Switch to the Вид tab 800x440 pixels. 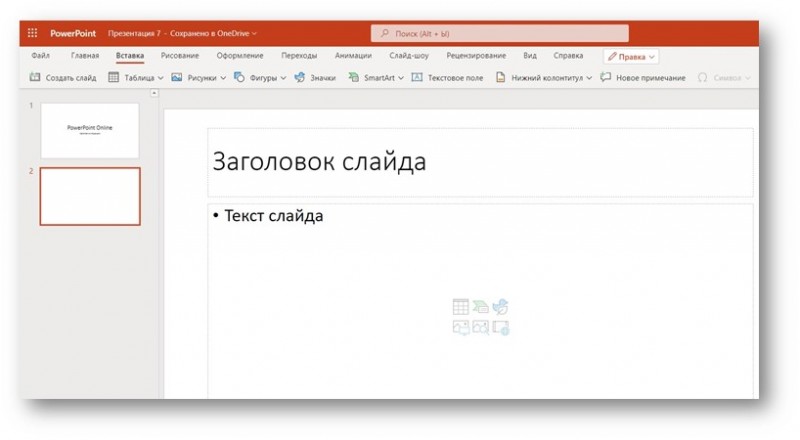(x=530, y=55)
